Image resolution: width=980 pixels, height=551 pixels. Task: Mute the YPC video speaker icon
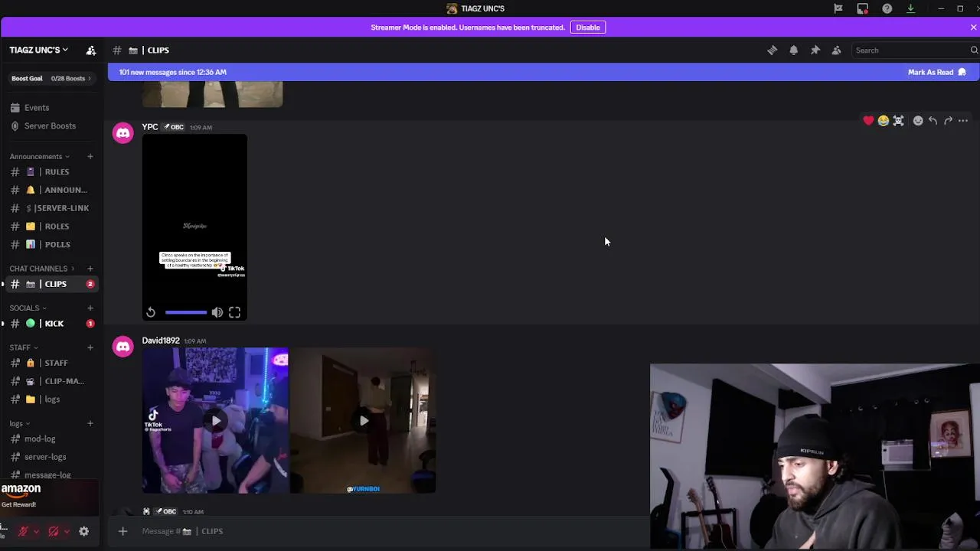click(x=217, y=312)
